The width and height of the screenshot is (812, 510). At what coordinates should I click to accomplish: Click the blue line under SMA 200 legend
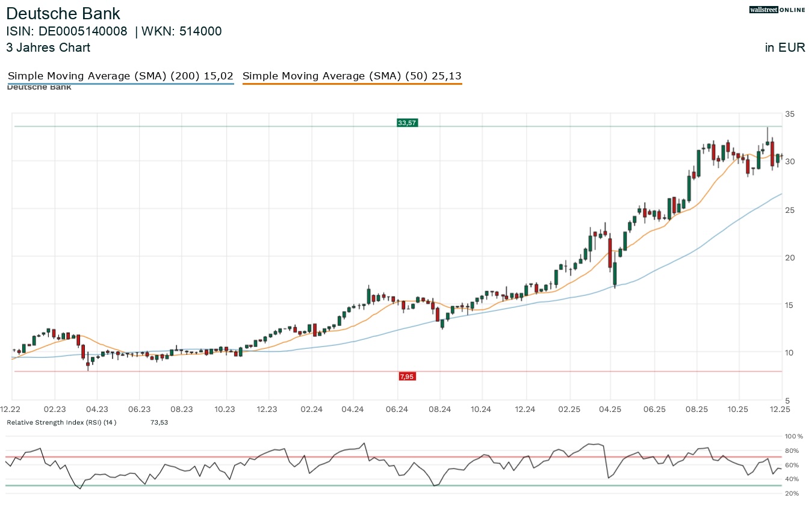click(120, 84)
